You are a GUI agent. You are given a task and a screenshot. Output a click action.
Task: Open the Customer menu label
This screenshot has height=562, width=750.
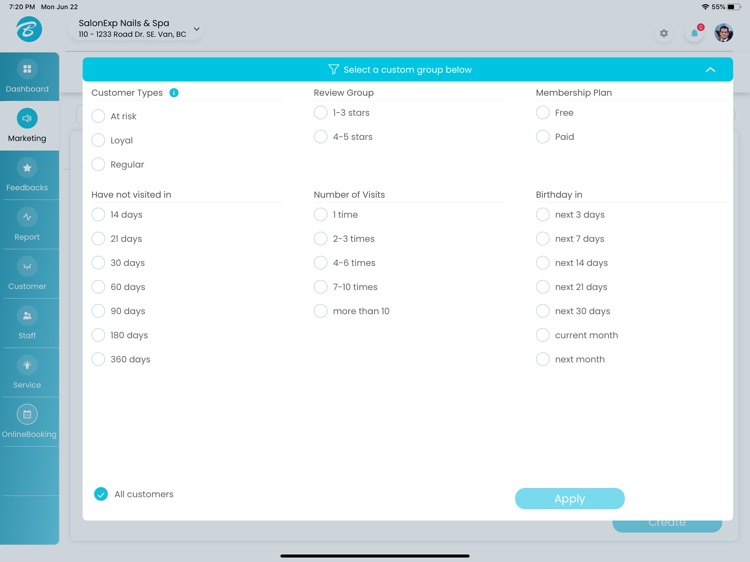pos(27,286)
